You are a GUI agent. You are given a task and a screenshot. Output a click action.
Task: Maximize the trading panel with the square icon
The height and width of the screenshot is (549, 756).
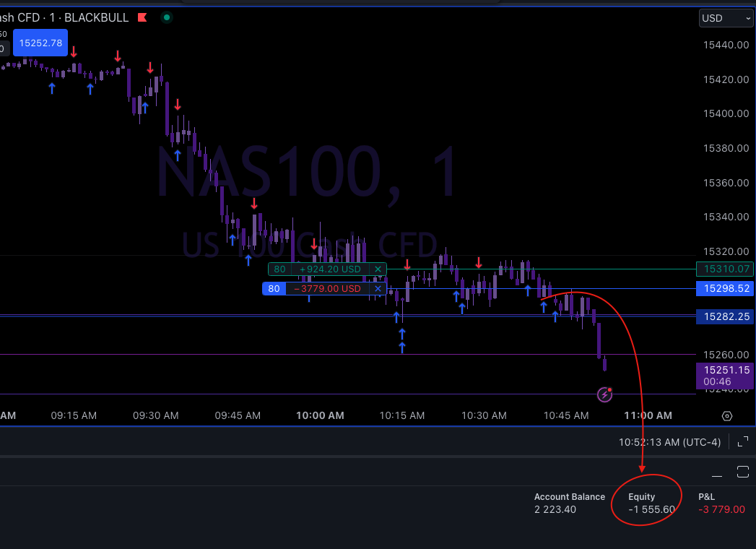point(743,472)
